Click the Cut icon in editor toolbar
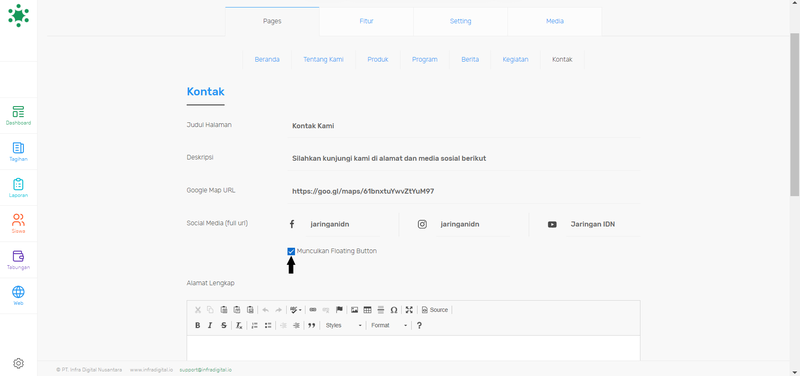 198,310
